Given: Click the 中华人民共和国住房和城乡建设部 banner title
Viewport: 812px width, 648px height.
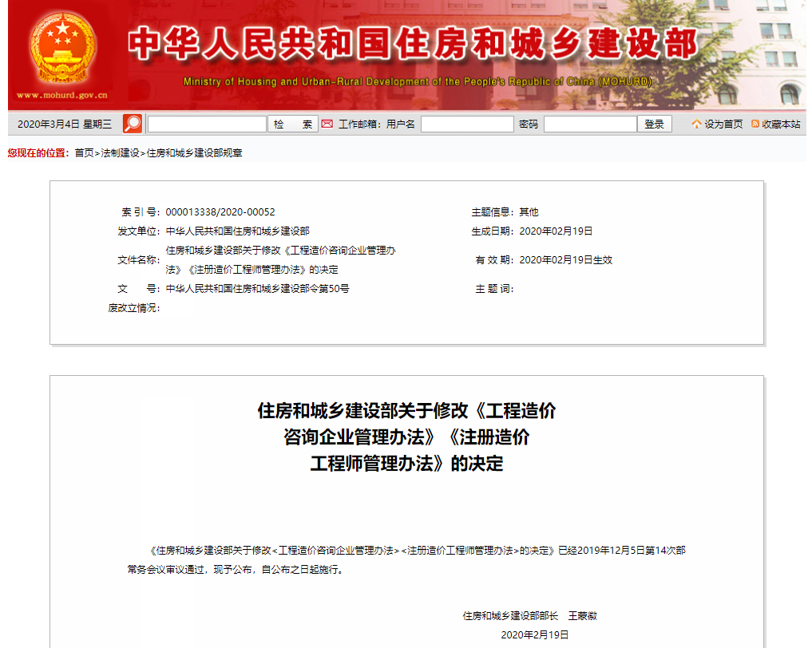Looking at the screenshot, I should tap(413, 45).
